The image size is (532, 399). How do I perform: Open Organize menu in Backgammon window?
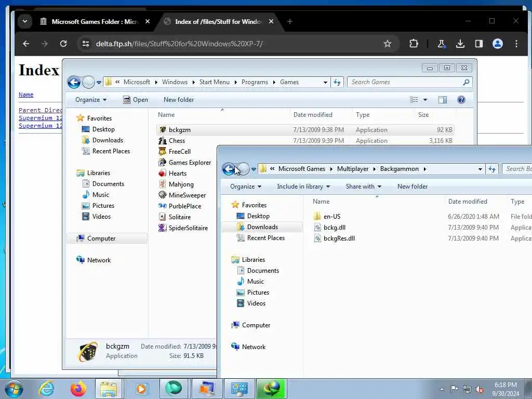246,187
